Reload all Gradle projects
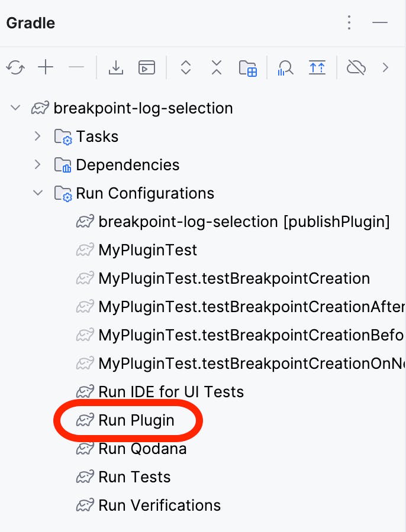 15,67
